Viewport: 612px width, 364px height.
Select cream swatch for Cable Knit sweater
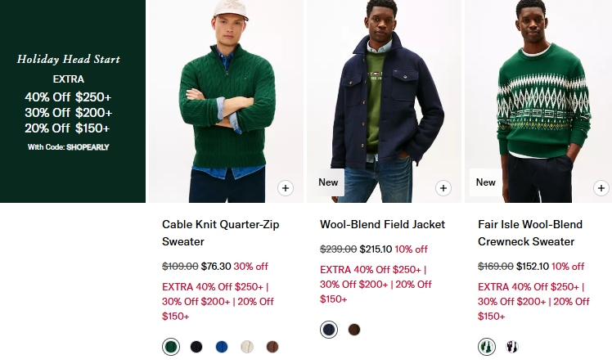point(247,347)
